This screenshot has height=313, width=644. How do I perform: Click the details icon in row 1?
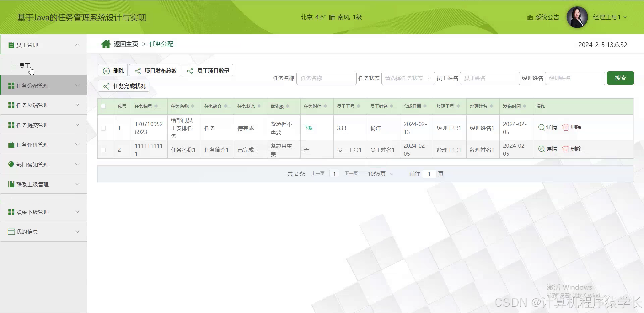click(541, 127)
